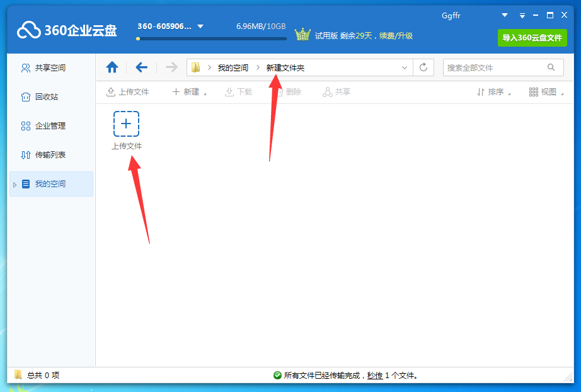Click the 共享 share toolbar icon
Viewport: 581px width, 392px height.
(x=338, y=91)
